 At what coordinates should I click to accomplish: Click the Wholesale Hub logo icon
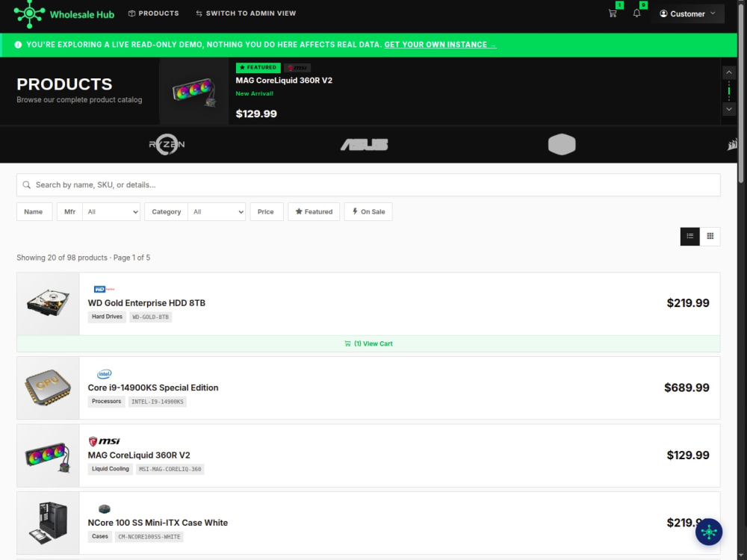30,13
